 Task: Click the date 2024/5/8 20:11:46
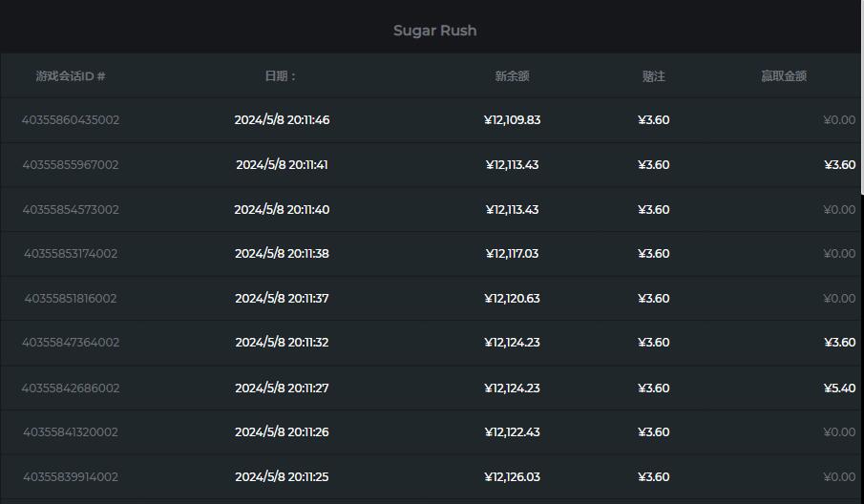(282, 120)
